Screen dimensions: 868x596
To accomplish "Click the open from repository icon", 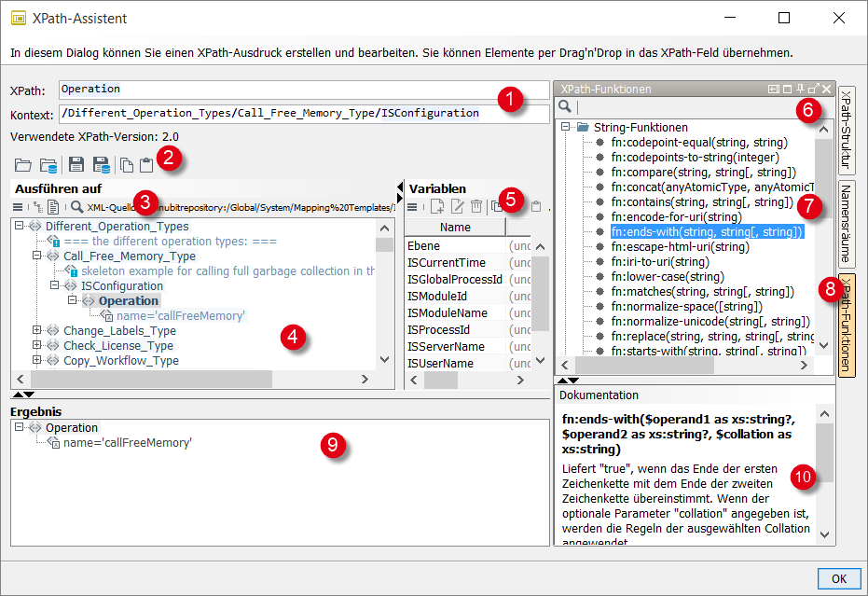I will [x=48, y=165].
